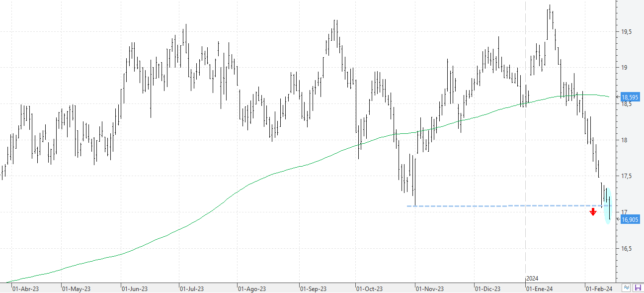Image resolution: width=644 pixels, height=293 pixels.
Task: Open the double-chevron chart options icon
Action: 627,288
